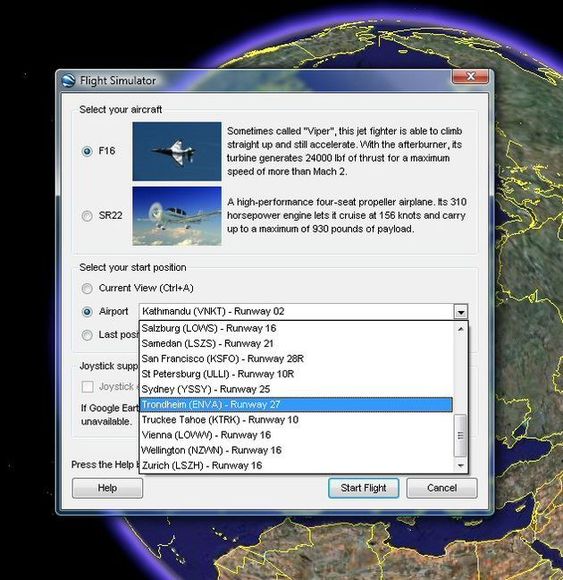Choose Current View start position option
The height and width of the screenshot is (580, 563).
[87, 288]
